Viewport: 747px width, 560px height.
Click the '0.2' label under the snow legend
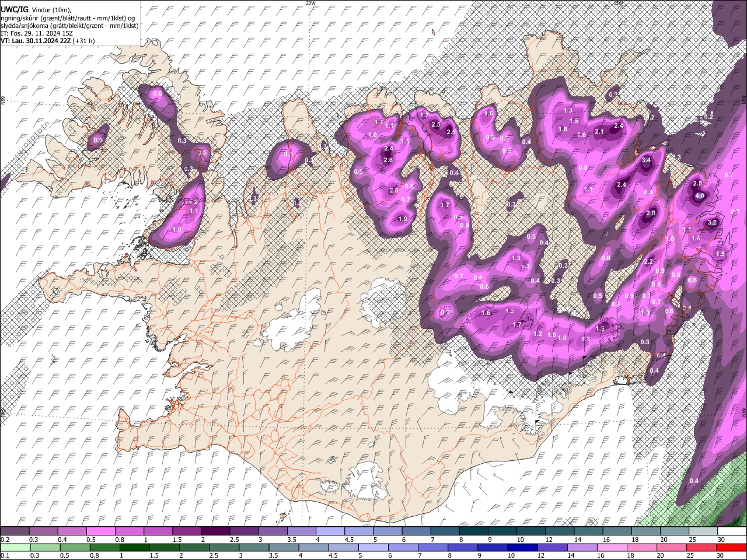(5, 540)
